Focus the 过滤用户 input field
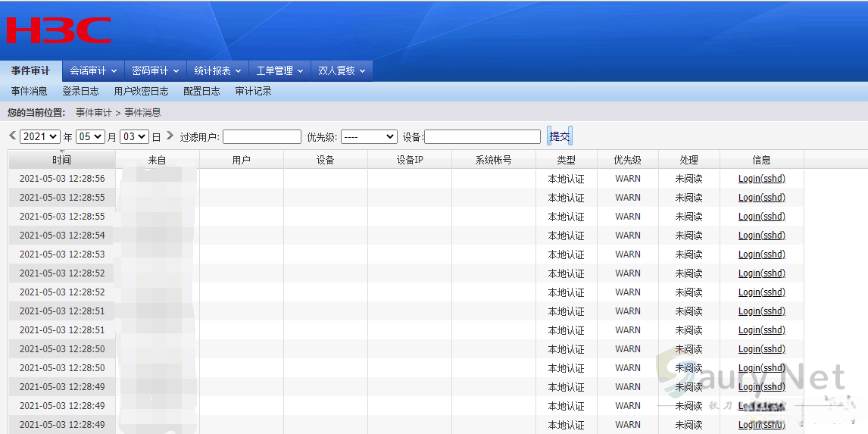868x434 pixels. pos(262,137)
